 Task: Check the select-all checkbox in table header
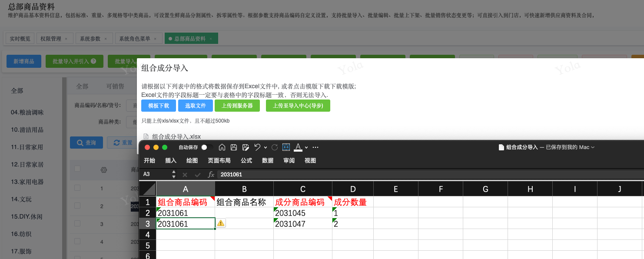pyautogui.click(x=77, y=169)
